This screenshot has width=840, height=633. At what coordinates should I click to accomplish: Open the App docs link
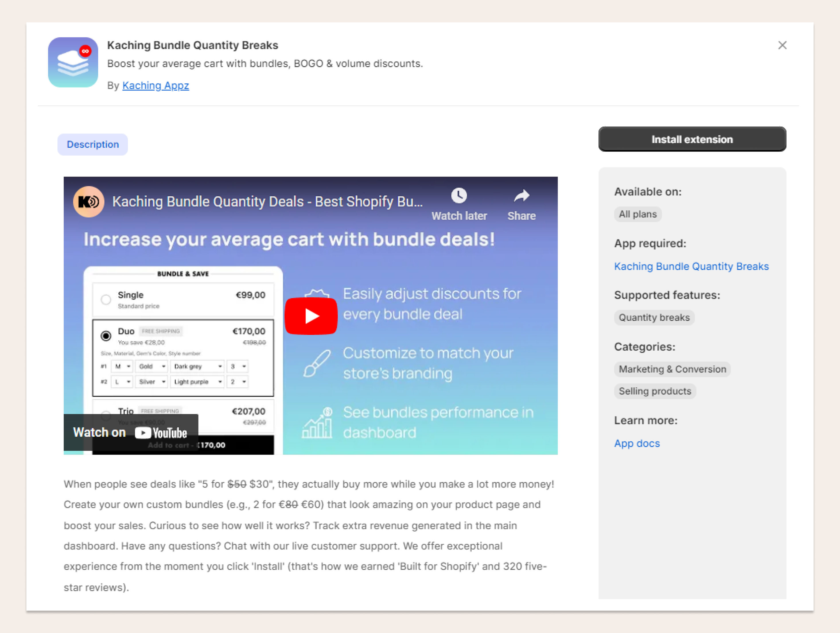pos(637,443)
